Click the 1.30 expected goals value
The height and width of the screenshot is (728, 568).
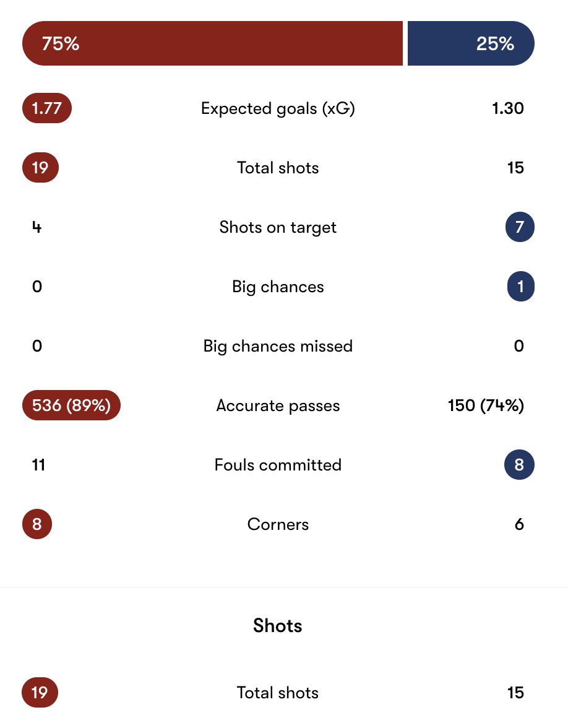(508, 108)
